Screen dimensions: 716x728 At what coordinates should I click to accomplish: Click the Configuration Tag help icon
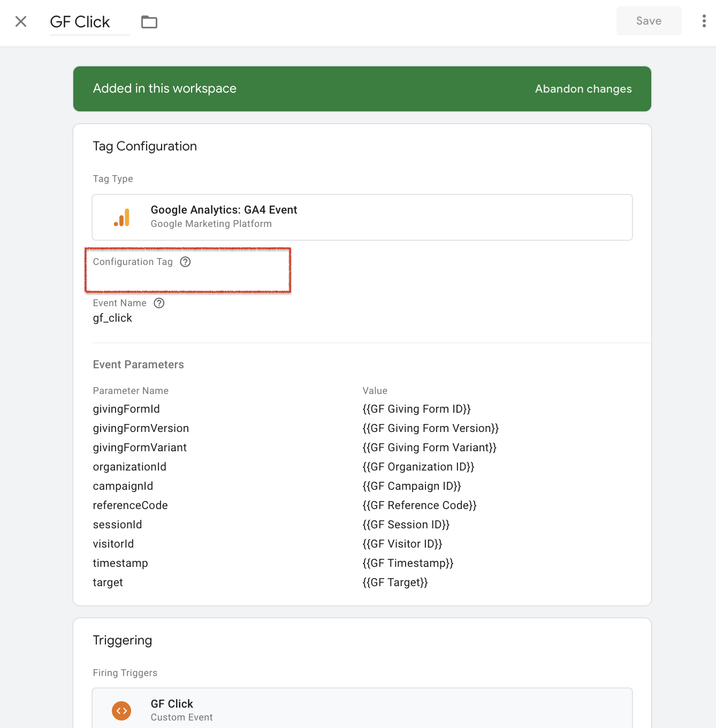pos(185,262)
